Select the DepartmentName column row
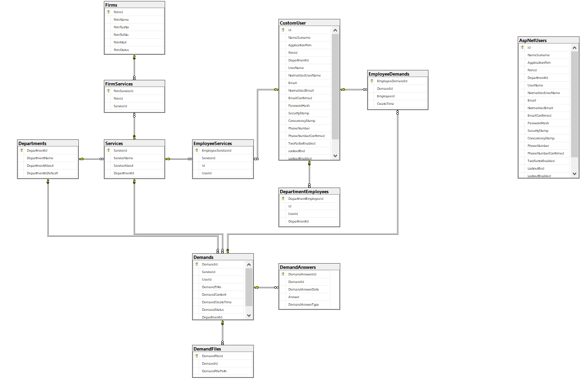This screenshot has height=385, width=588. pos(48,158)
